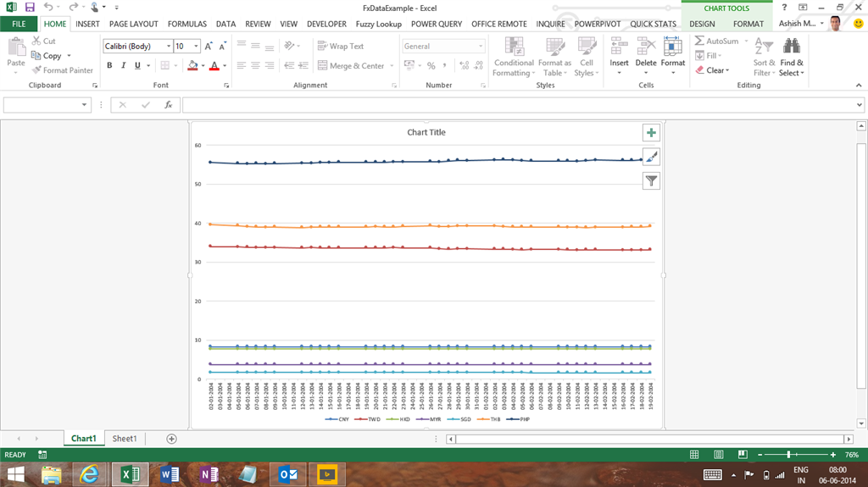Screen dimensions: 868x487
Task: Switch to Chart Tools DESIGN tab
Action: (x=702, y=24)
